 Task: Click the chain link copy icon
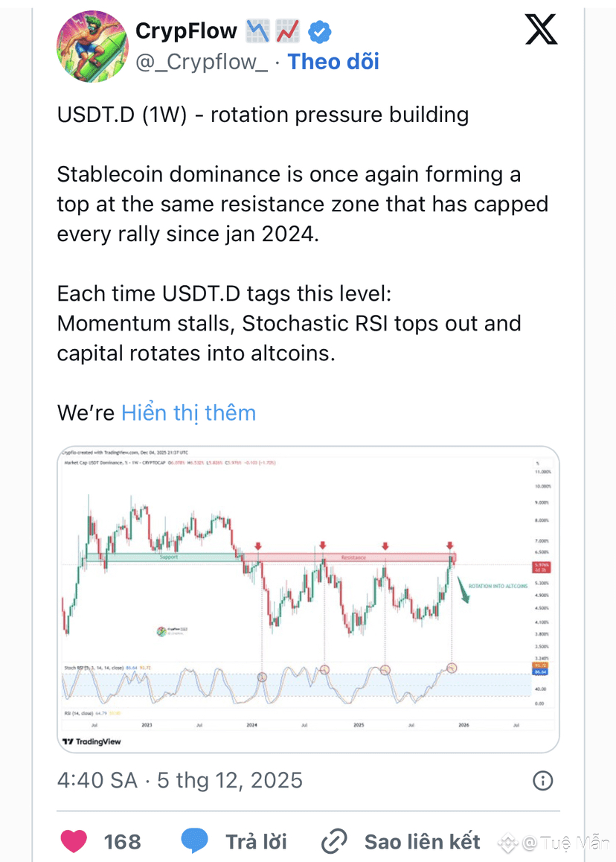pyautogui.click(x=335, y=842)
